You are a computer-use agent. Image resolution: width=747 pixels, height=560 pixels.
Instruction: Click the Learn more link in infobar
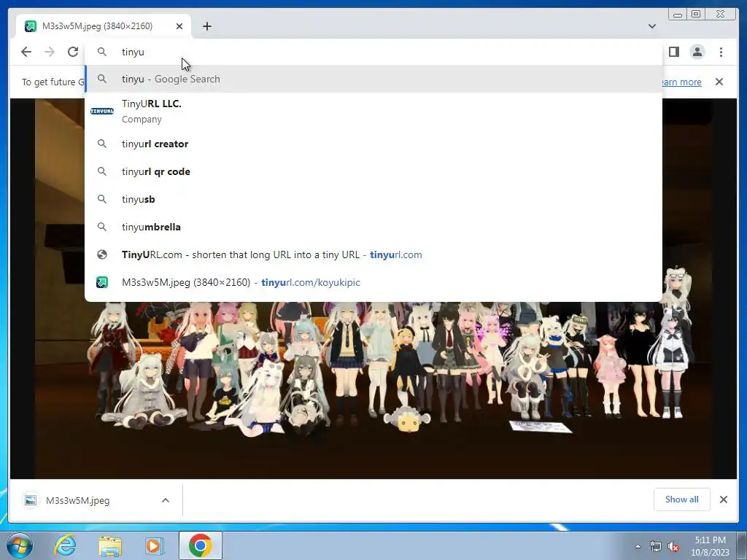tap(681, 82)
